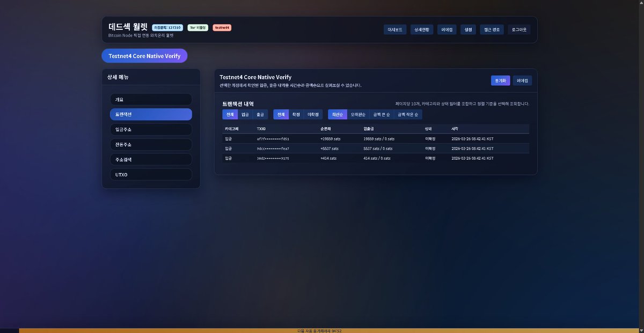Image resolution: width=644 pixels, height=333 pixels.
Task: Sort transactions by 금액 큰 순
Action: [x=382, y=115]
